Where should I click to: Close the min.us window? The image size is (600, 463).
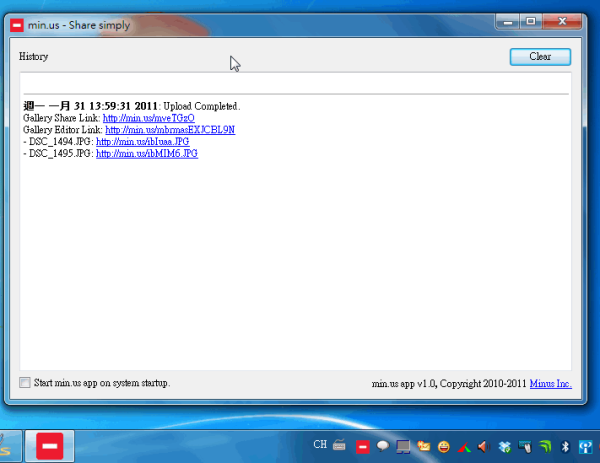pos(562,22)
